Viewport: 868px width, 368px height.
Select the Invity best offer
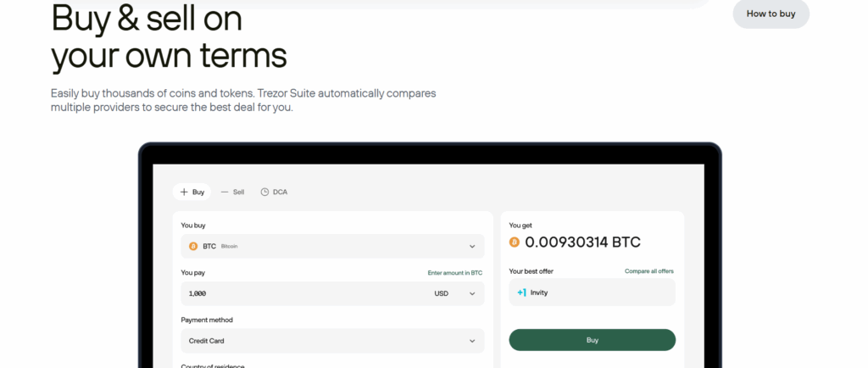[x=593, y=293]
